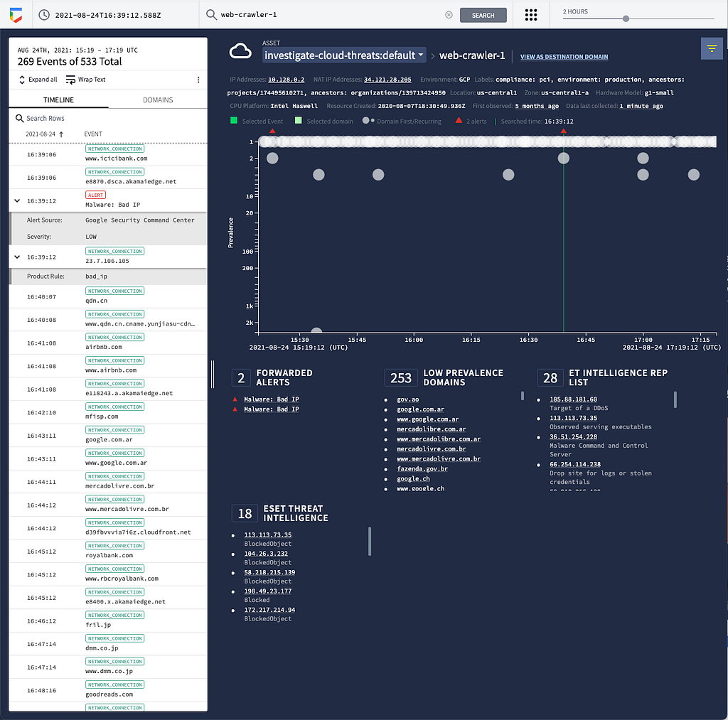The height and width of the screenshot is (720, 728).
Task: Switch to the DOMAINS tab
Action: (x=158, y=100)
